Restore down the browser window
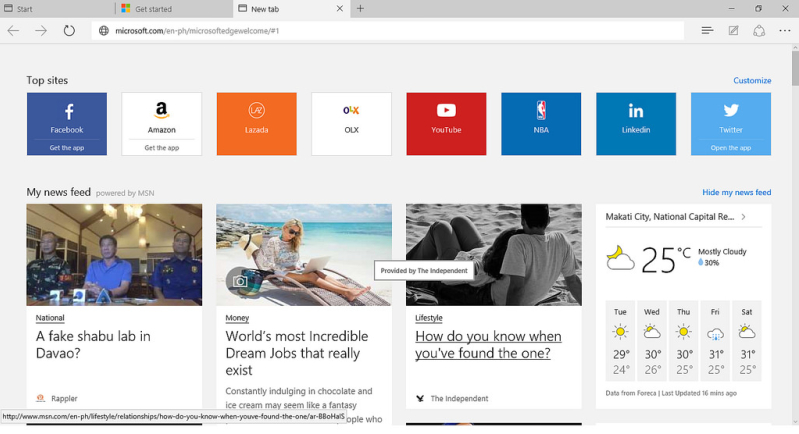Image resolution: width=799 pixels, height=434 pixels. point(758,9)
